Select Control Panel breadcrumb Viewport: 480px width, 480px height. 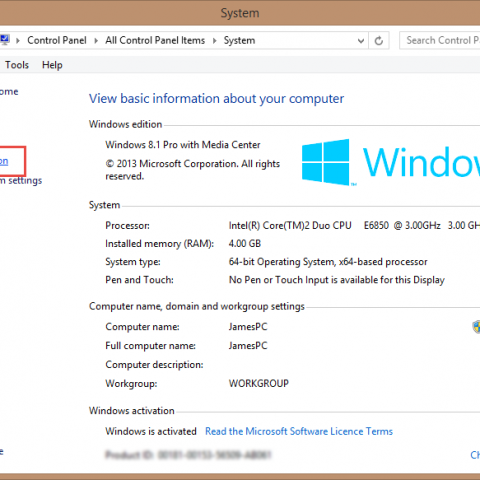click(x=57, y=40)
